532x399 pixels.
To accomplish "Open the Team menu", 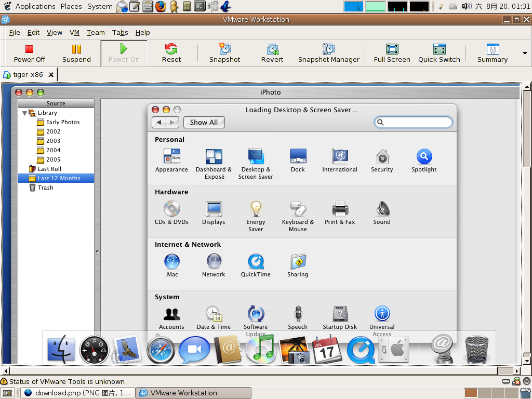I will pyautogui.click(x=96, y=33).
